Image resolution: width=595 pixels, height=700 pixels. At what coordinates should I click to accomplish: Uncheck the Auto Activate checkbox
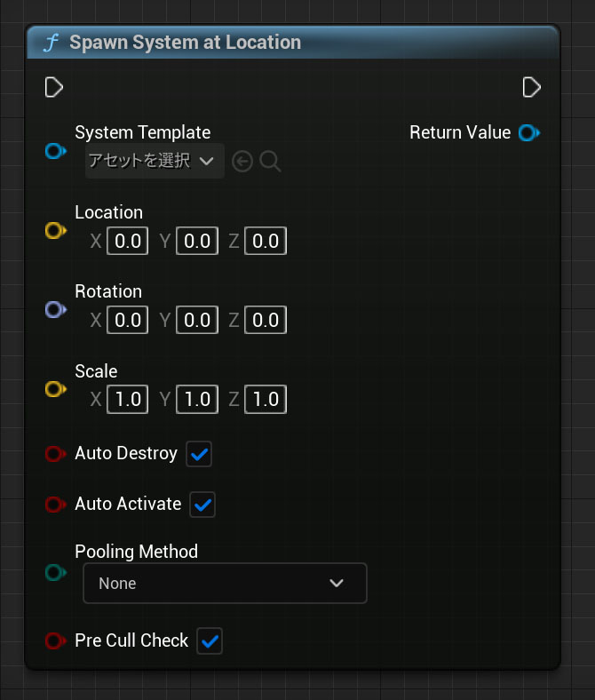[x=203, y=505]
